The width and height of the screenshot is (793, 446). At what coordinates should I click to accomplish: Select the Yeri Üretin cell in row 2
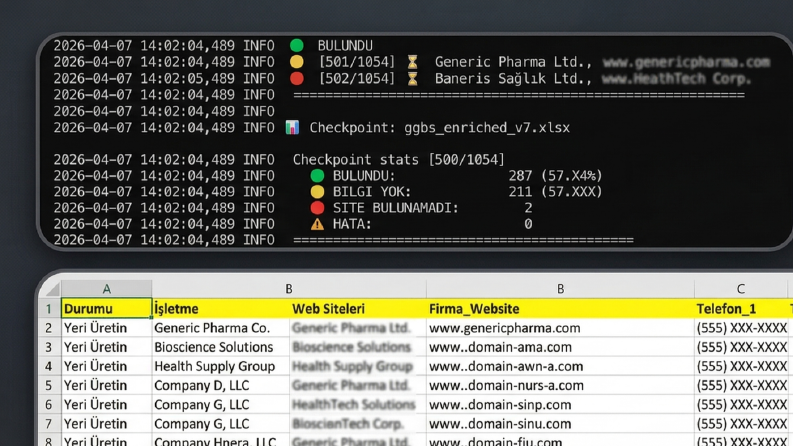[x=106, y=328]
